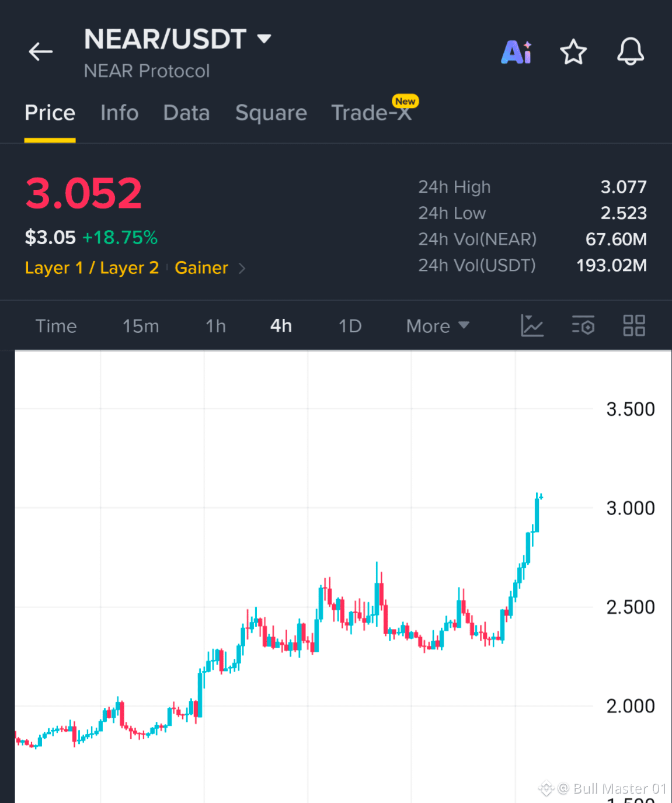The height and width of the screenshot is (803, 672).
Task: Set a price alert with bell icon
Action: coord(631,51)
